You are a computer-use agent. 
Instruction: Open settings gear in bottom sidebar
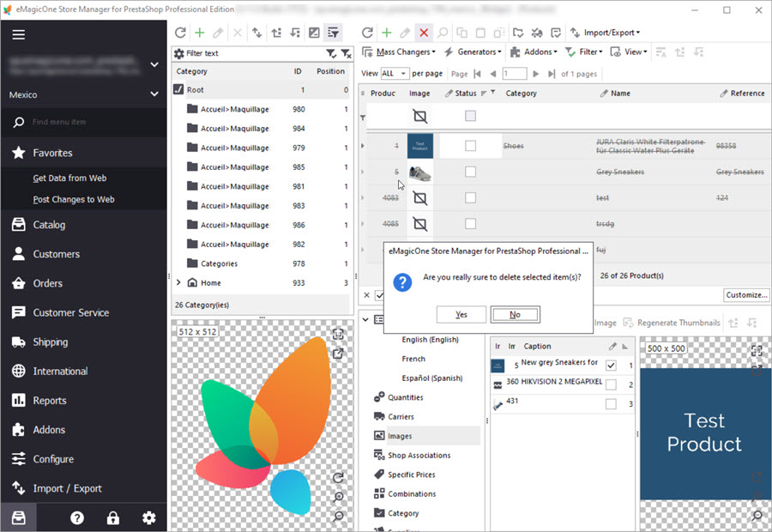(149, 517)
